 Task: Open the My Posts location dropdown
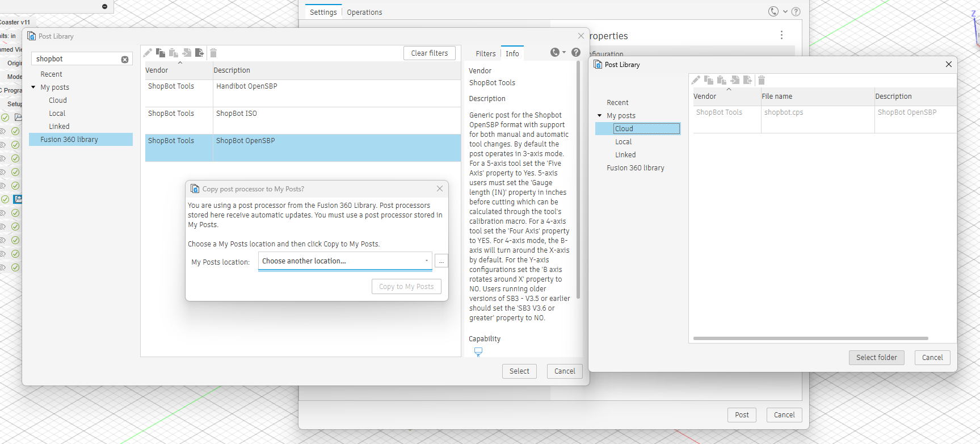345,261
